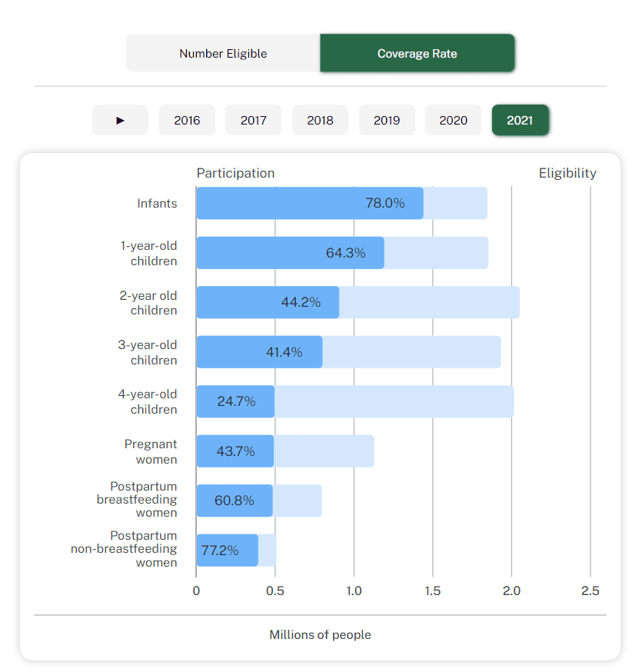Select the 2-year old 44.2% bar
The image size is (642, 672).
pos(268,302)
